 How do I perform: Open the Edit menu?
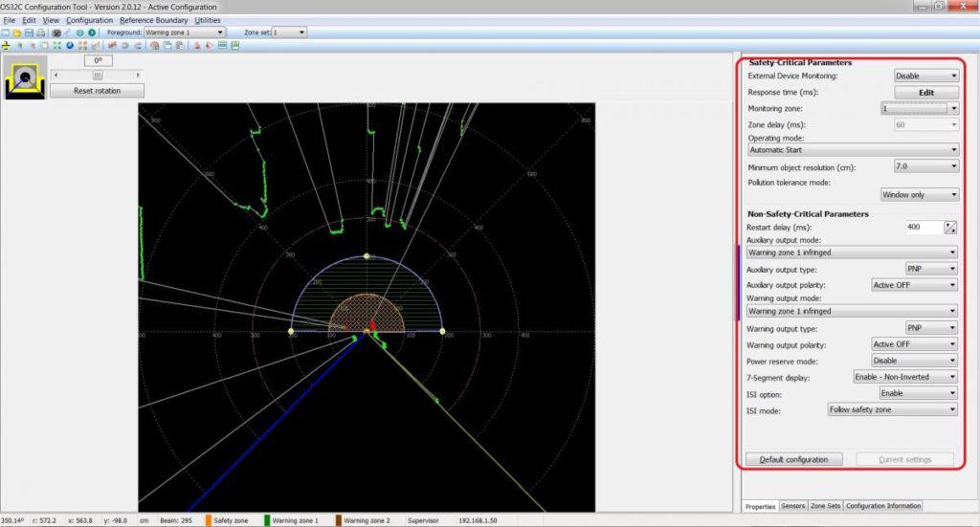(x=29, y=20)
